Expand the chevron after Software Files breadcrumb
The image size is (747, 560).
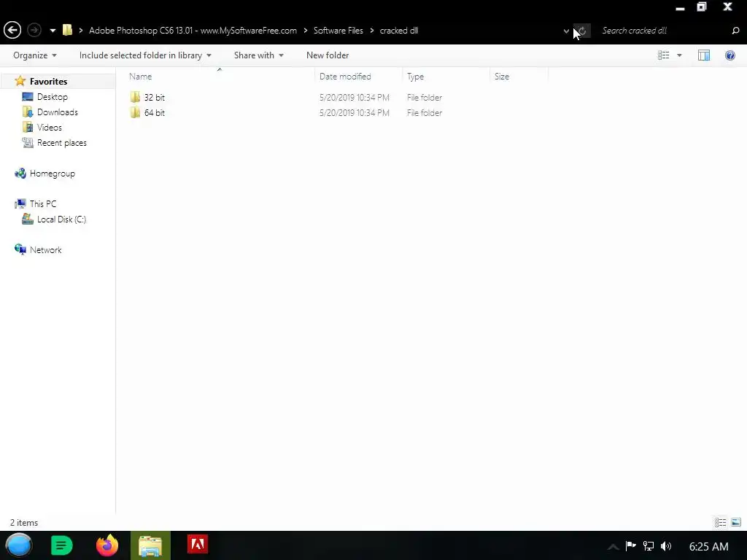(371, 31)
